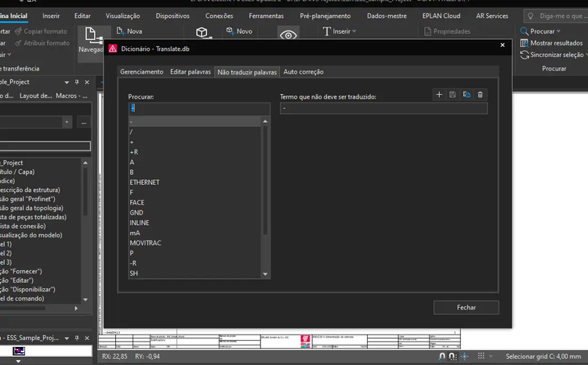Delete the term with the trash icon
Screen dimensions: 588x365
point(481,94)
